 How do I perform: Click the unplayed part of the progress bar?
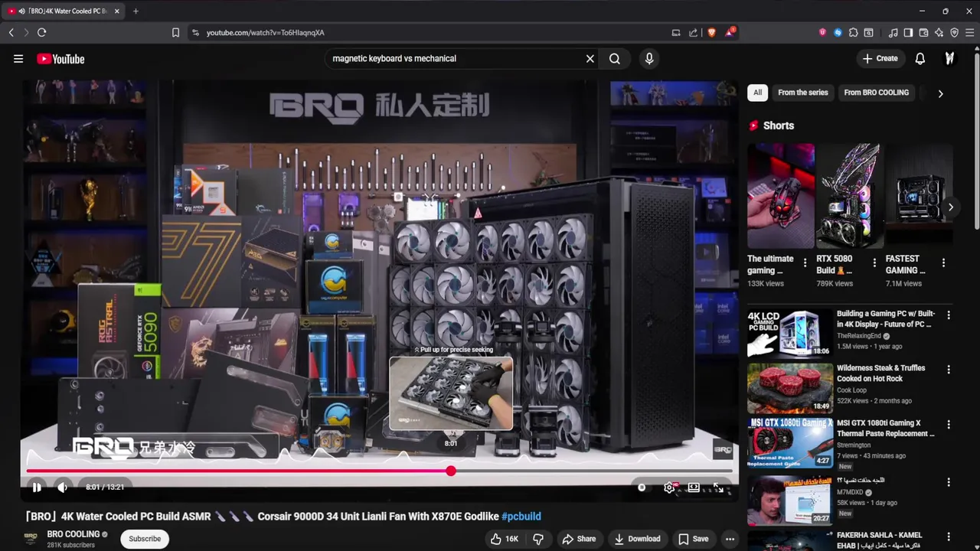594,471
